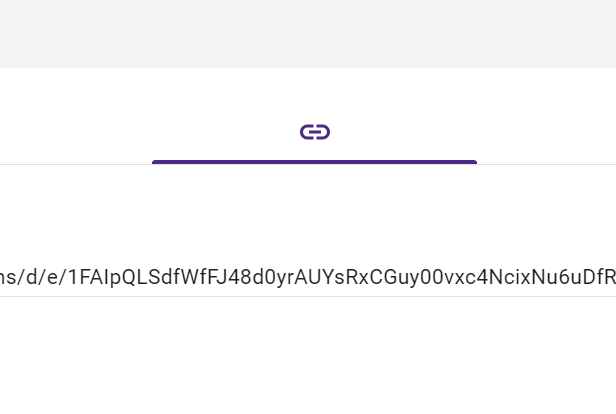This screenshot has height=414, width=616.
Task: Switch to the link sharing tab
Action: 314,132
